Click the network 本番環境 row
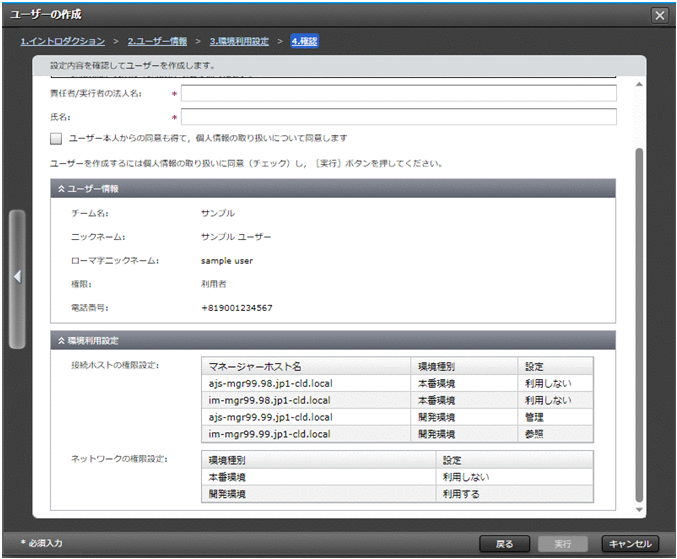 397,477
